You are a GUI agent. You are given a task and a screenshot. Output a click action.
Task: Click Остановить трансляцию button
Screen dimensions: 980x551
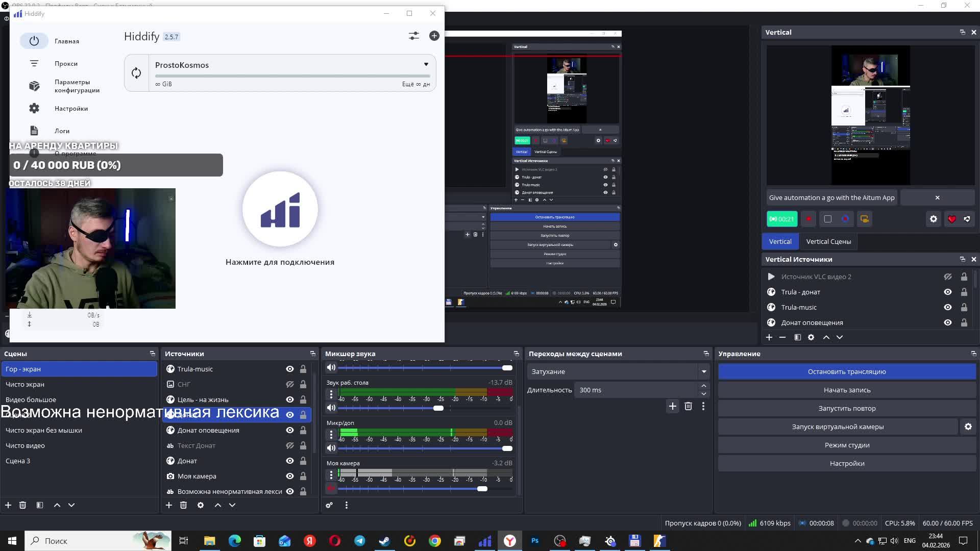[x=846, y=371]
